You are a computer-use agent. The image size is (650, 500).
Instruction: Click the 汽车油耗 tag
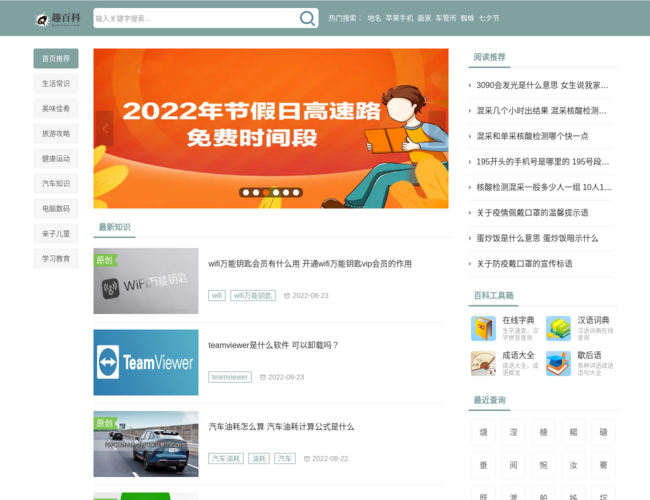pos(226,458)
